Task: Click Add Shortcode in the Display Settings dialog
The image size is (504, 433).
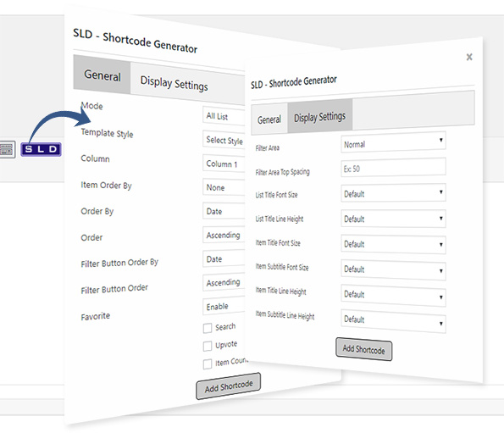Action: pos(364,349)
